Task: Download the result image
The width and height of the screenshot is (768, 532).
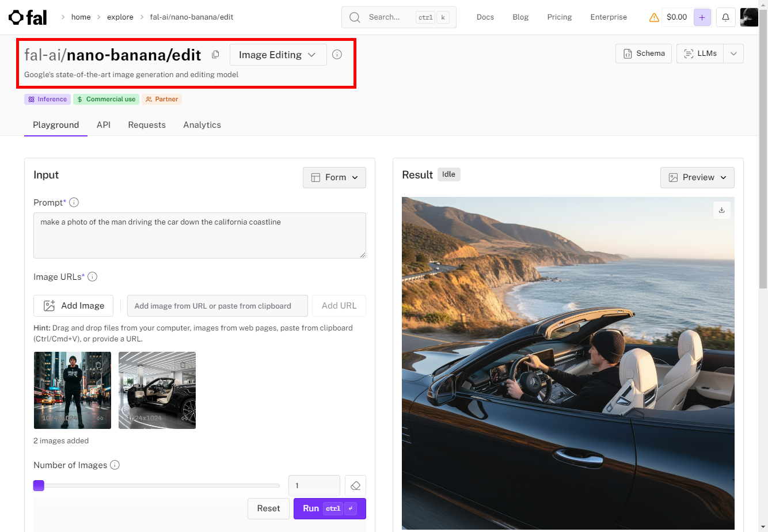Action: [721, 210]
